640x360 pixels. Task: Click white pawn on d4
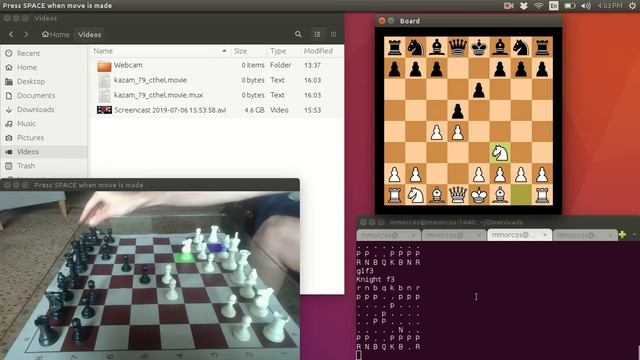[458, 132]
